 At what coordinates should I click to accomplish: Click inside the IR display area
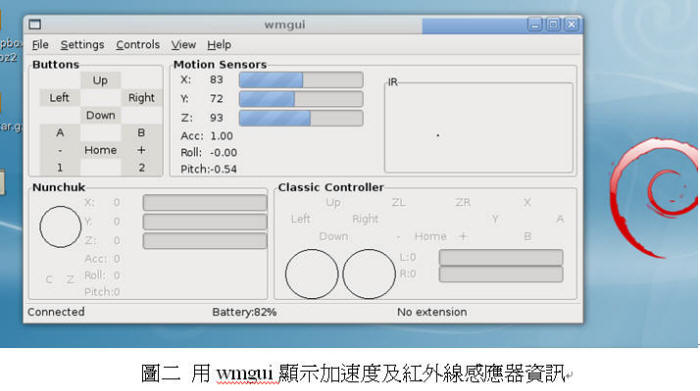479,128
